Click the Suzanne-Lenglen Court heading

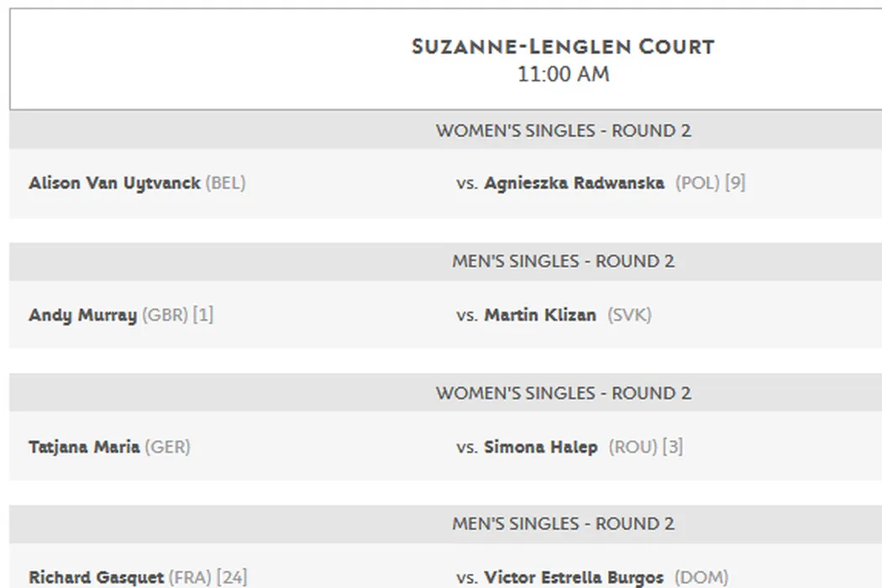(563, 47)
